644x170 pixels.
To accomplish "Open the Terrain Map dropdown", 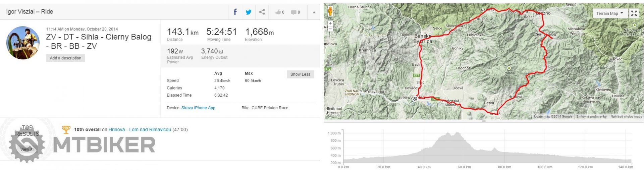I will [x=609, y=13].
